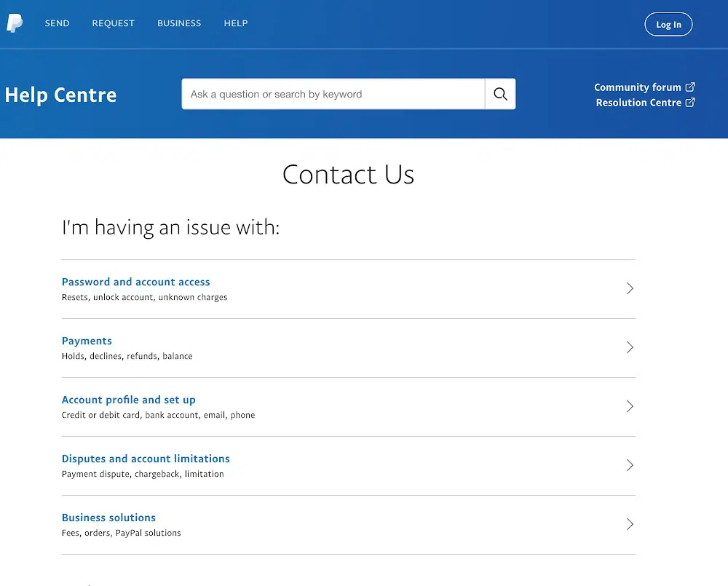The height and width of the screenshot is (586, 728).
Task: Expand the Payments row chevron
Action: tap(630, 348)
